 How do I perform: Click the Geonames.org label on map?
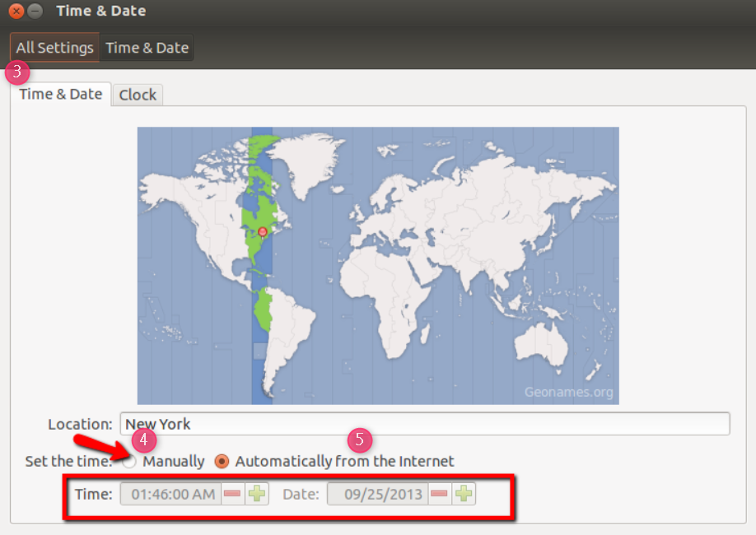point(568,392)
